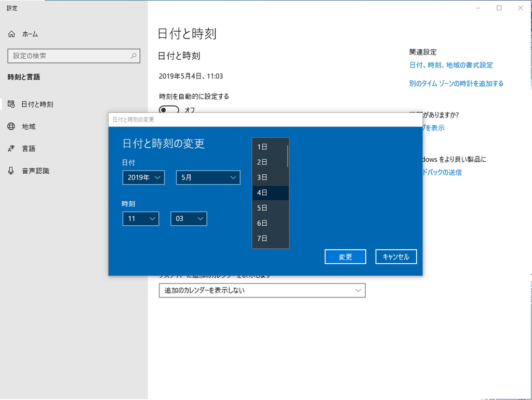Viewport: 532px width, 400px height.
Task: Select 7日 in the day list
Action: click(x=268, y=238)
